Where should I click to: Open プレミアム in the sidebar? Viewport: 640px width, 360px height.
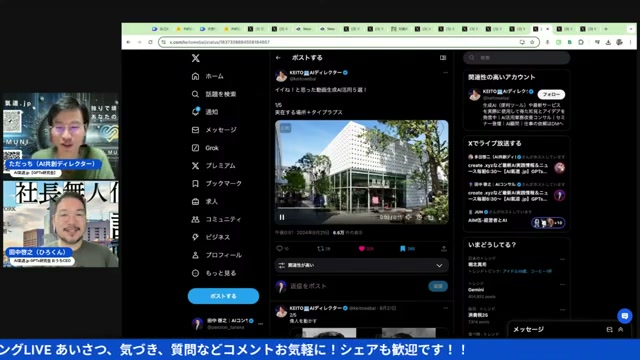(213, 166)
